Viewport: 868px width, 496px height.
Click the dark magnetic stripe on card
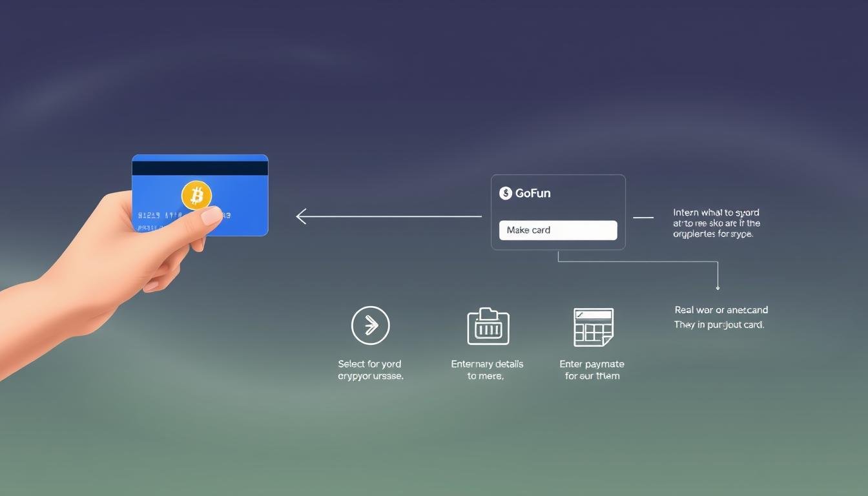pyautogui.click(x=200, y=168)
